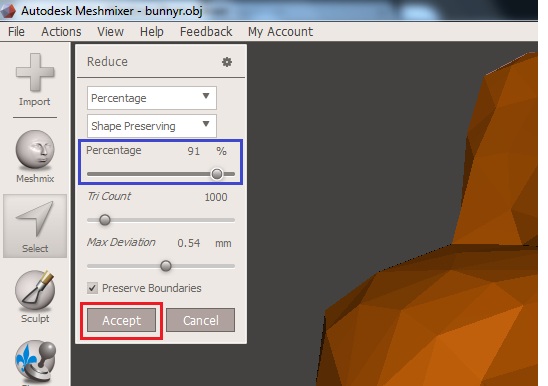
Task: Open the Feedback menu
Action: point(206,32)
